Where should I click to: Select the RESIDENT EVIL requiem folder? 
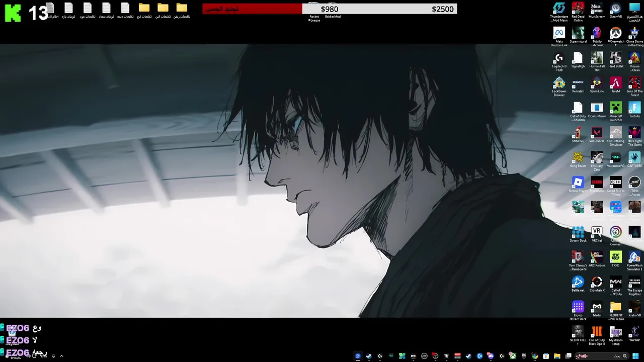616,311
